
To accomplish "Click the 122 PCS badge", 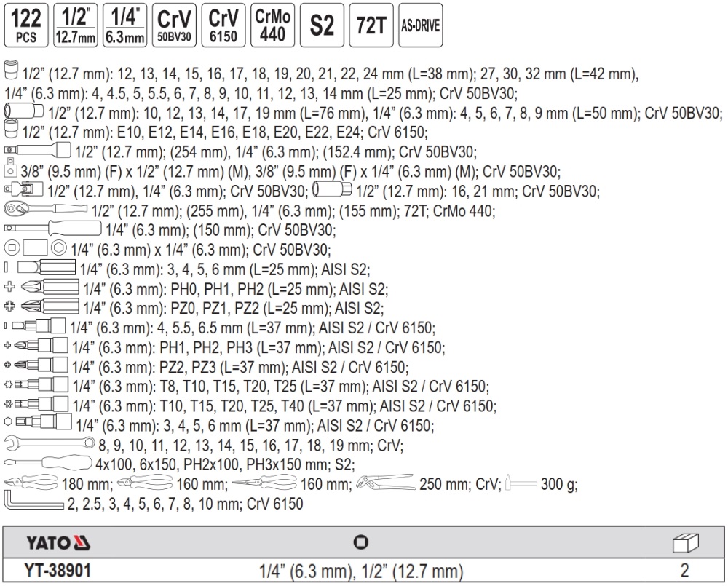I will [x=25, y=27].
